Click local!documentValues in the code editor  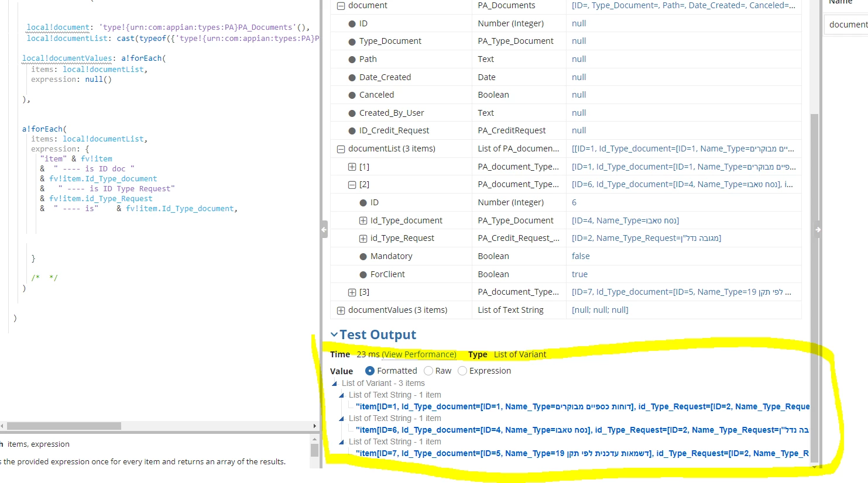[67, 58]
